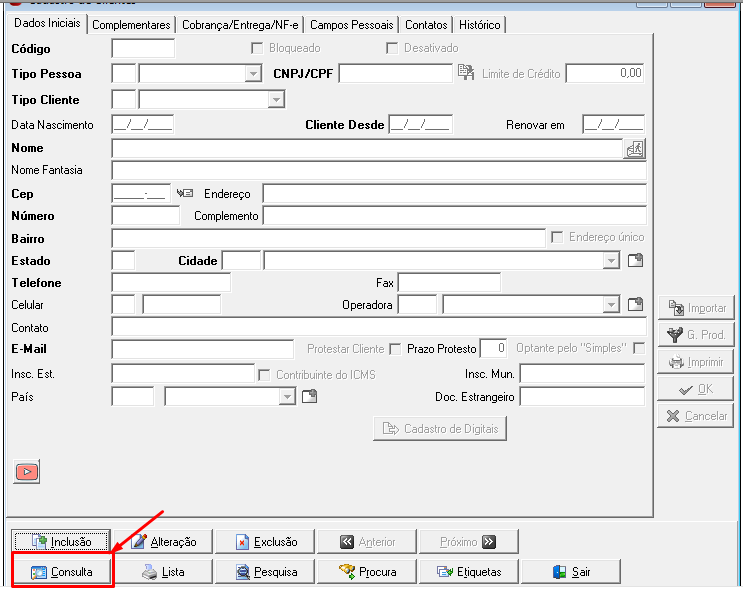The image size is (743, 589).
Task: Click the Bairro input field
Action: 328,238
